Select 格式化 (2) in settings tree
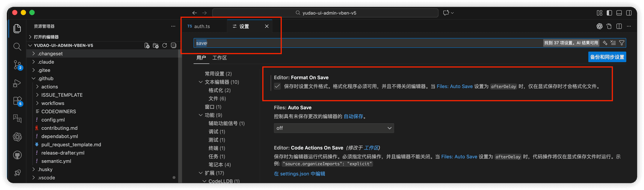The width and height of the screenshot is (644, 190). click(219, 90)
